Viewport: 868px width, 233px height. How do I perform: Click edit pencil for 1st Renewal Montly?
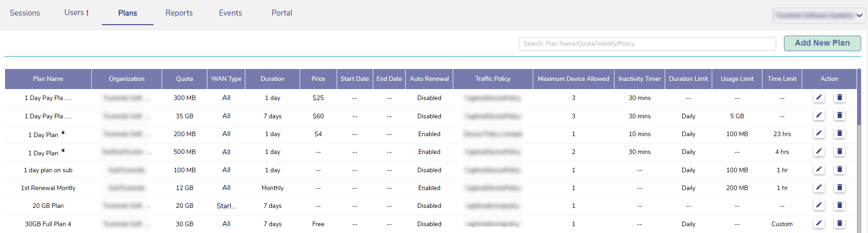[819, 187]
